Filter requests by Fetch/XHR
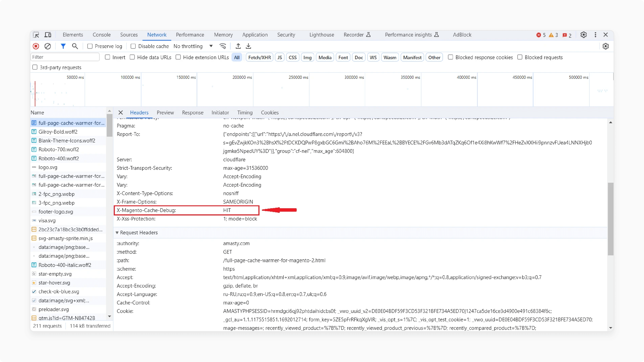Viewport: 644px width, 362px height. click(x=259, y=57)
